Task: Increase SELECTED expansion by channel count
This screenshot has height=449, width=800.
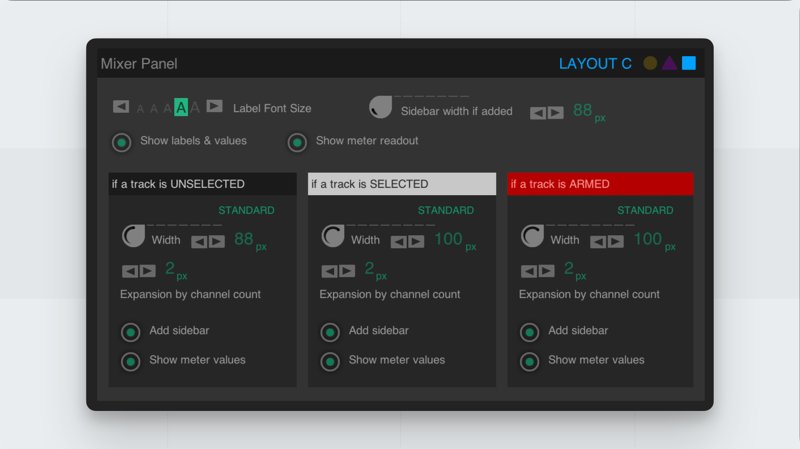Action: click(x=347, y=271)
